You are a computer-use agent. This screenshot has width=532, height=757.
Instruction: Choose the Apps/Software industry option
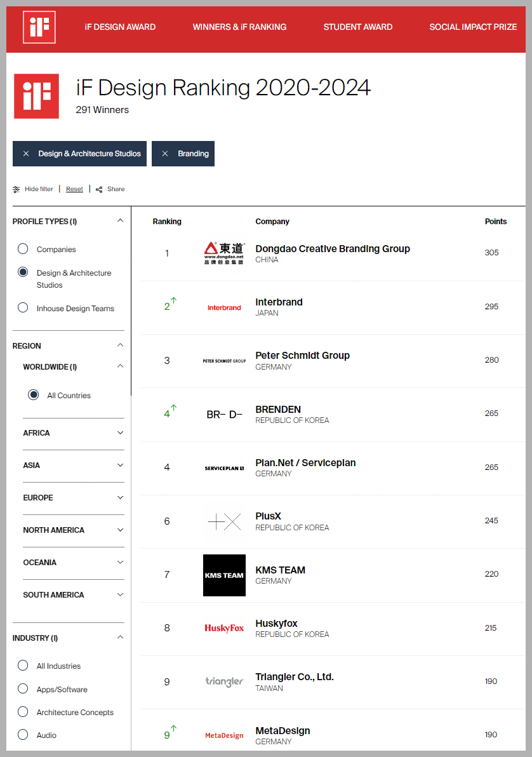pos(23,689)
